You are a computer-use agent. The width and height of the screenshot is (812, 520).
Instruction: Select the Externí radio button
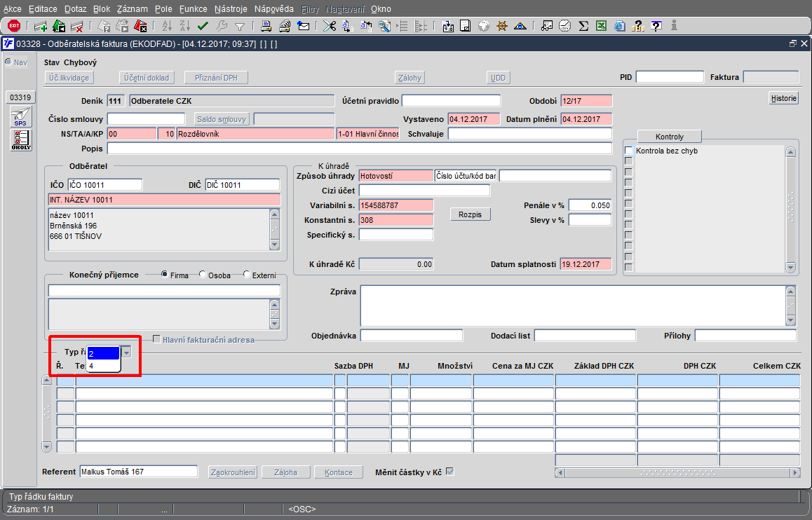click(x=246, y=275)
